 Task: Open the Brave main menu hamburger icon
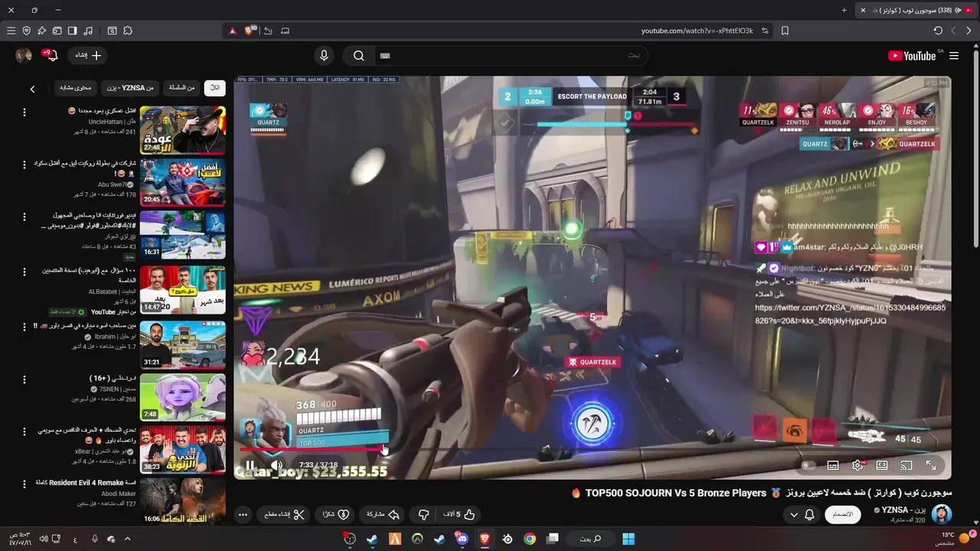tap(11, 31)
